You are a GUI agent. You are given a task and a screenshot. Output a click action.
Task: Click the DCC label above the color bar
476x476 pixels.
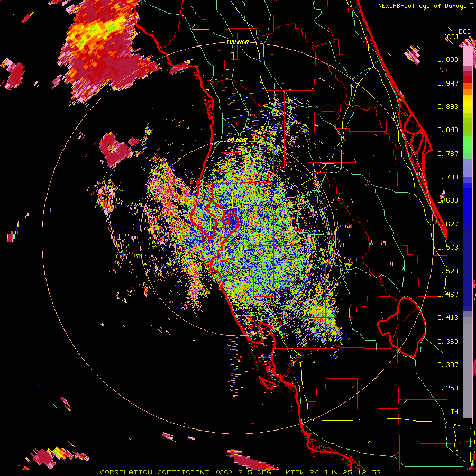click(464, 32)
